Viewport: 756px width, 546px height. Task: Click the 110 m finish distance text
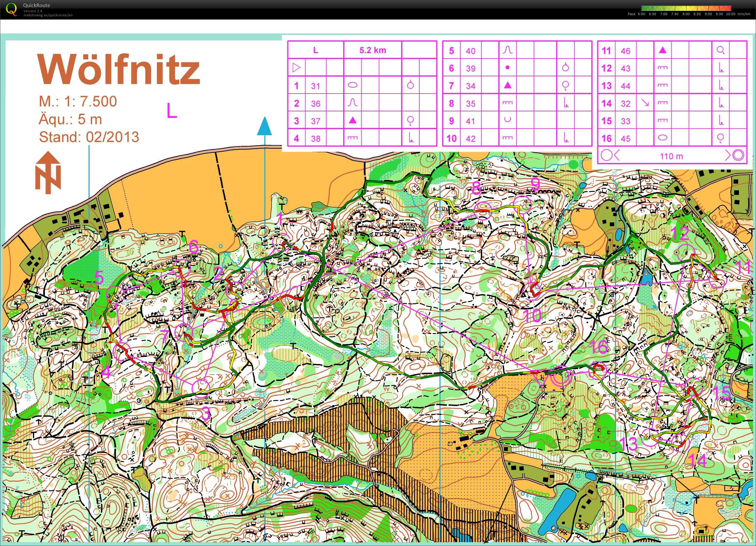(671, 156)
